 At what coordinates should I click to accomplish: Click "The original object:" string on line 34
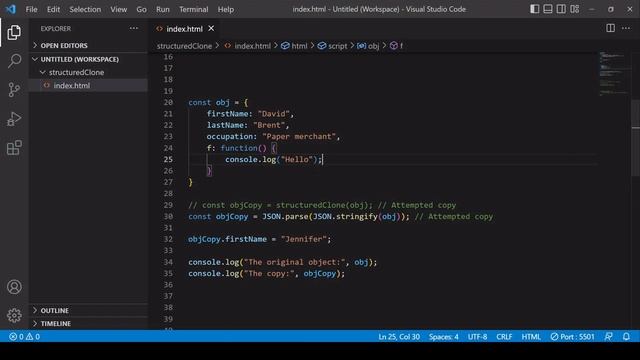[294, 262]
